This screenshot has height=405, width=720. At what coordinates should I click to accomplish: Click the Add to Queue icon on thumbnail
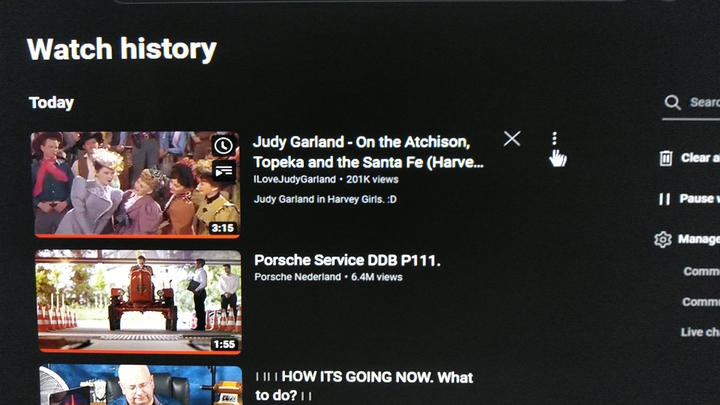(224, 171)
